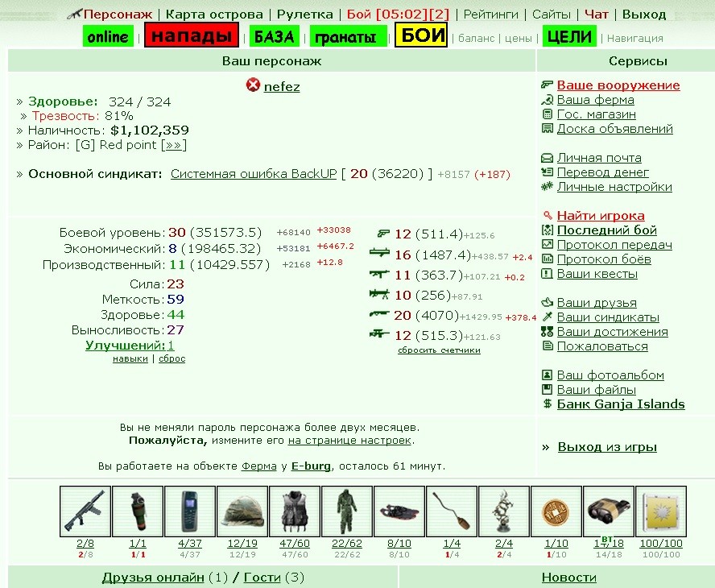Click the medals icon beside Ваши достижения
The height and width of the screenshot is (588, 715).
(547, 332)
